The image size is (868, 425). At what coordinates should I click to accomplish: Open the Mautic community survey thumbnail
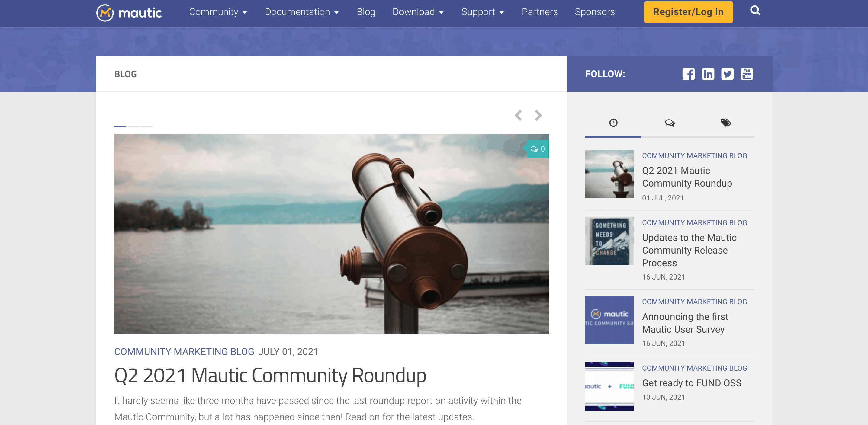click(x=609, y=320)
